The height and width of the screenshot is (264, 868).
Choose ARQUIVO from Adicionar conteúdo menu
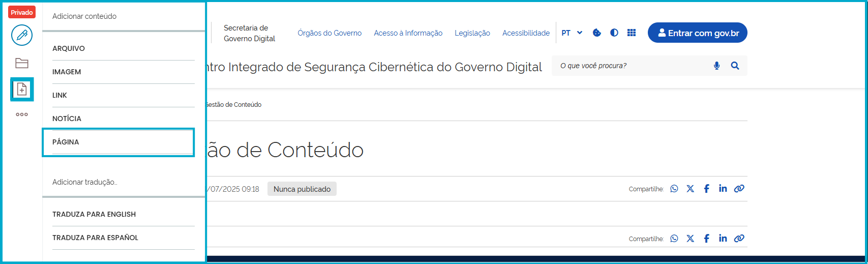[124, 48]
